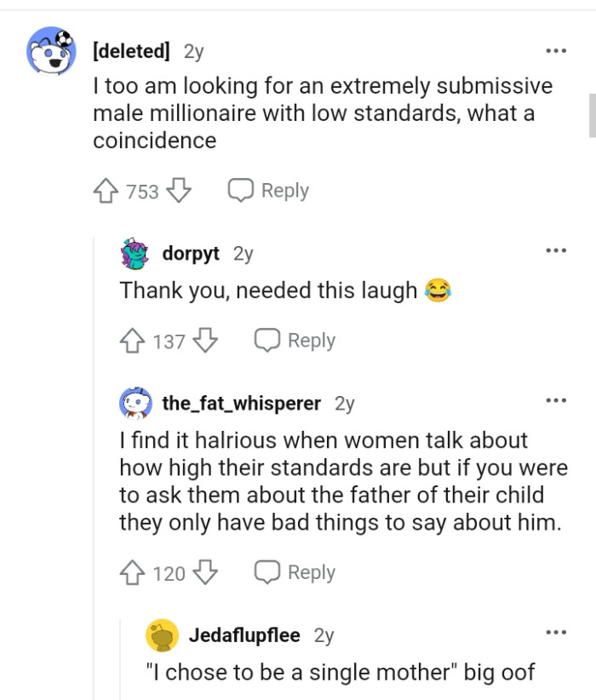The height and width of the screenshot is (700, 596).
Task: Open Jedaflupflee's profile avatar
Action: (162, 635)
